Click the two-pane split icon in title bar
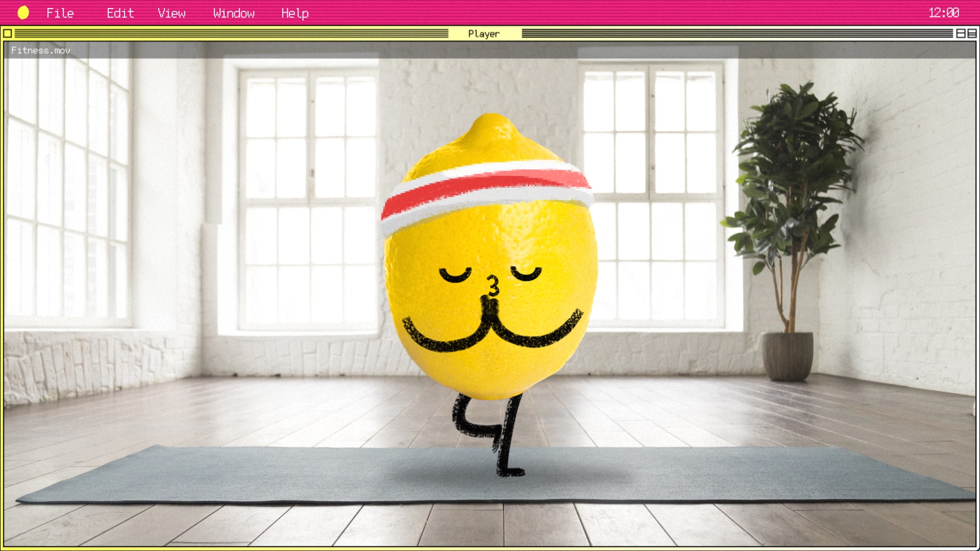 point(961,34)
